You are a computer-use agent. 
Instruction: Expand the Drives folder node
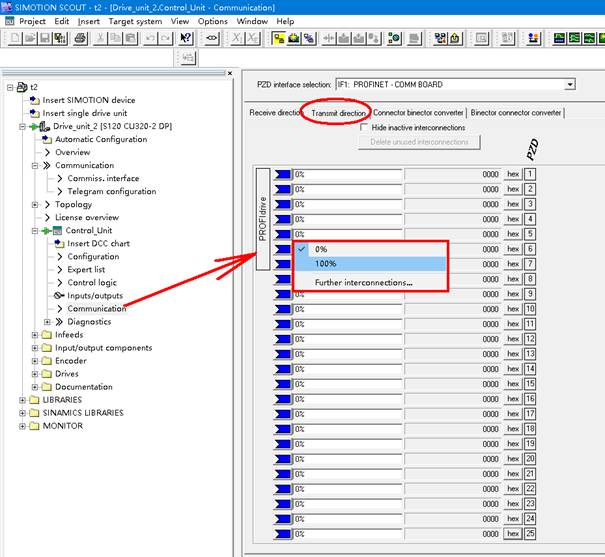35,374
